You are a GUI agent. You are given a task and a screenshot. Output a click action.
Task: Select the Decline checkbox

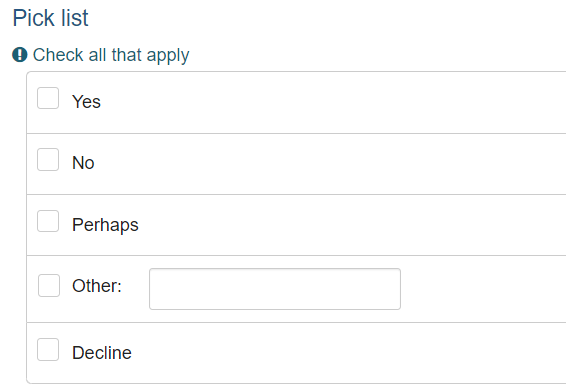pyautogui.click(x=48, y=349)
